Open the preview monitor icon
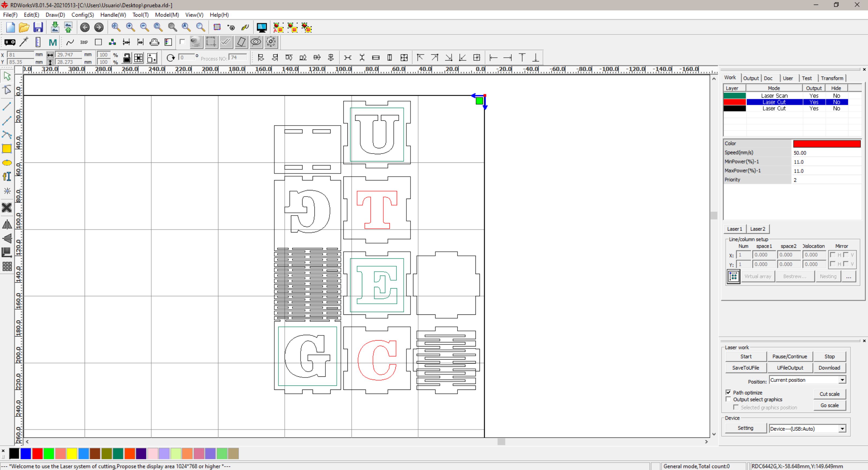 (261, 27)
